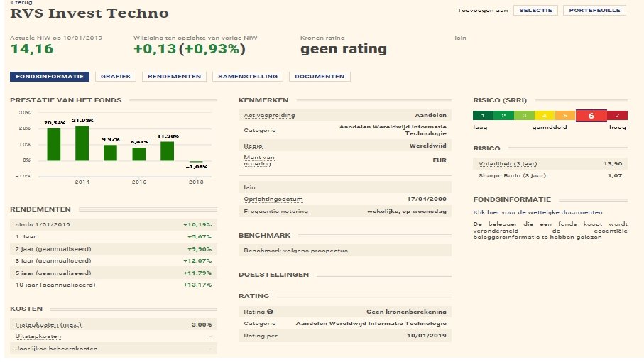
Task: Click the 17/04/2000 founding date value
Action: tap(427, 199)
